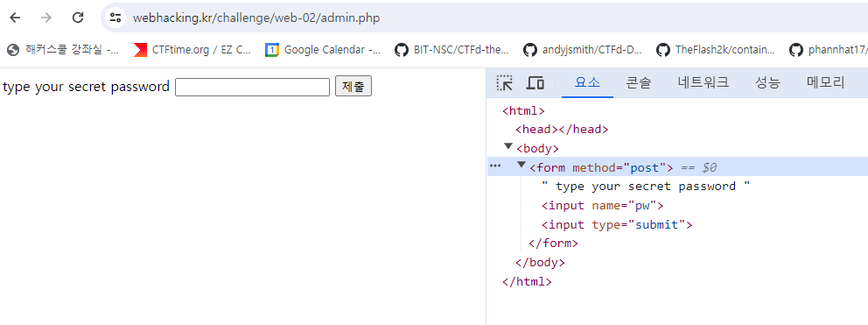This screenshot has width=868, height=325.
Task: Click the browser forward arrow
Action: click(x=46, y=18)
